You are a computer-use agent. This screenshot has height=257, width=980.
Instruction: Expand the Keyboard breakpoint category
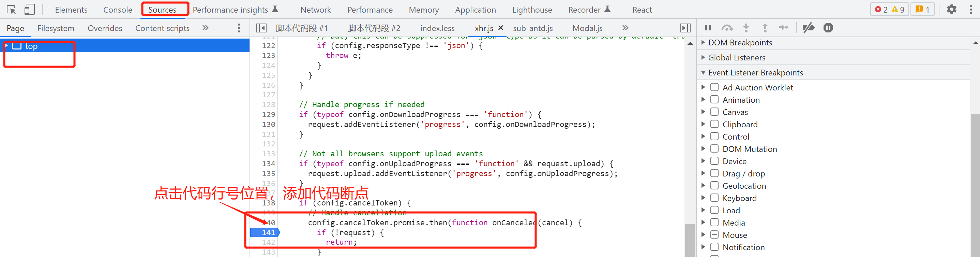[x=703, y=198]
